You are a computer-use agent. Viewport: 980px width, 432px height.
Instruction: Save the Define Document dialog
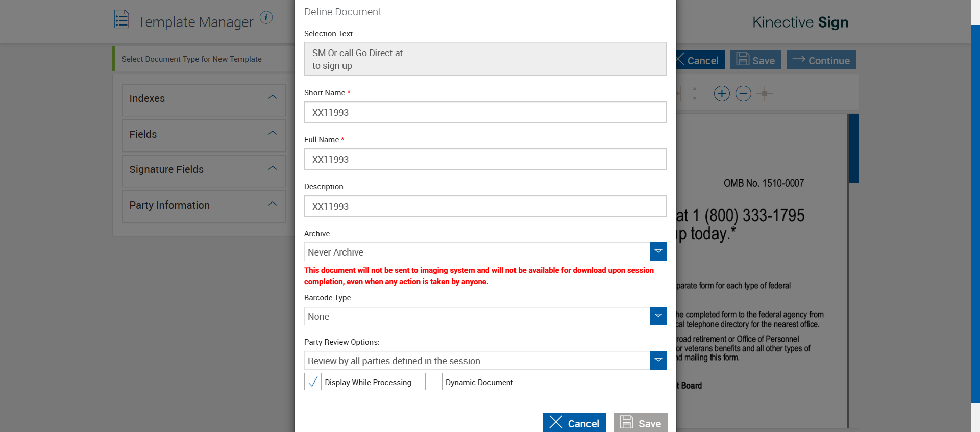tap(640, 423)
